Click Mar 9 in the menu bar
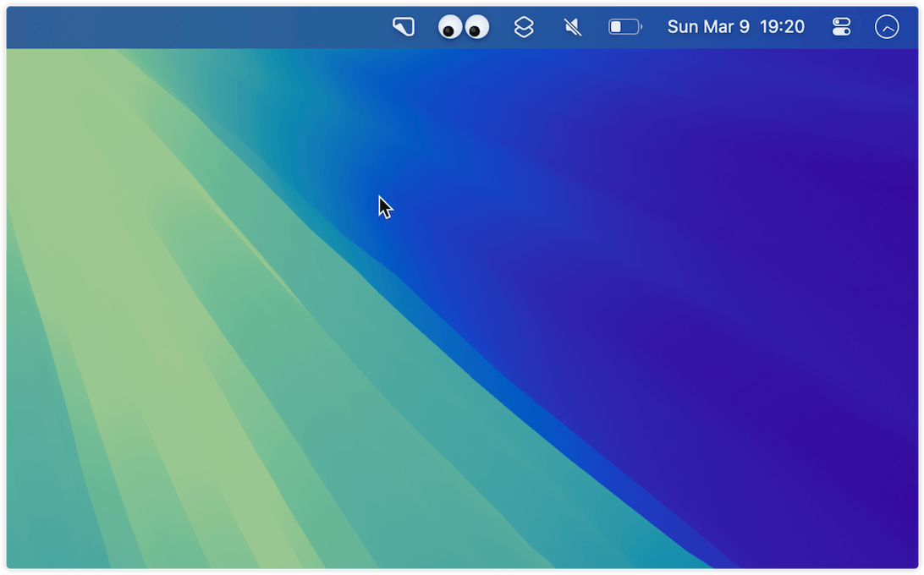The height and width of the screenshot is (575, 924). click(x=726, y=27)
